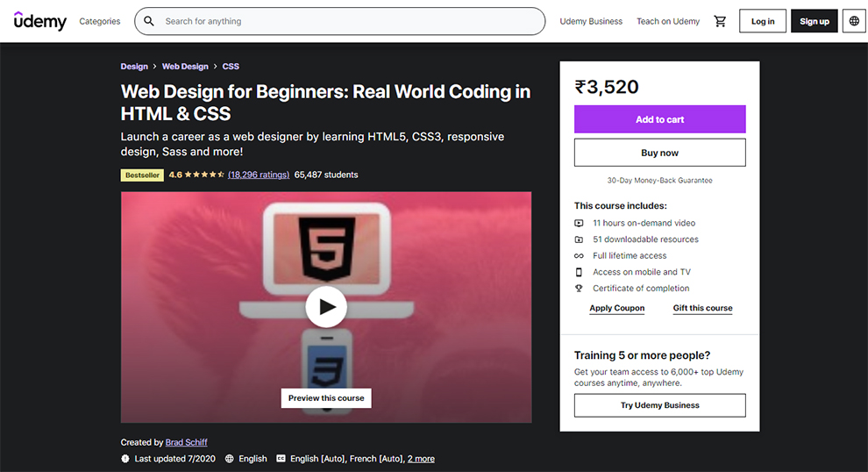
Task: Click the course preview thumbnail image
Action: (326, 307)
